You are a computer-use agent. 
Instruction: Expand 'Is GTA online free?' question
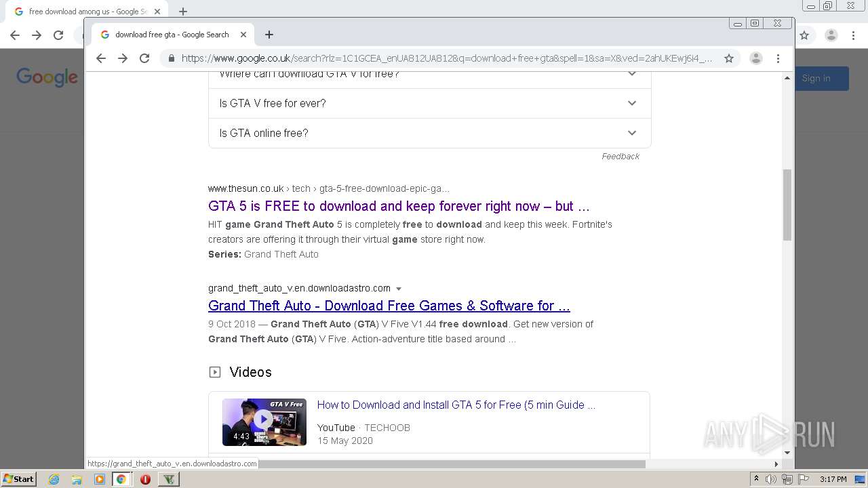pyautogui.click(x=429, y=133)
